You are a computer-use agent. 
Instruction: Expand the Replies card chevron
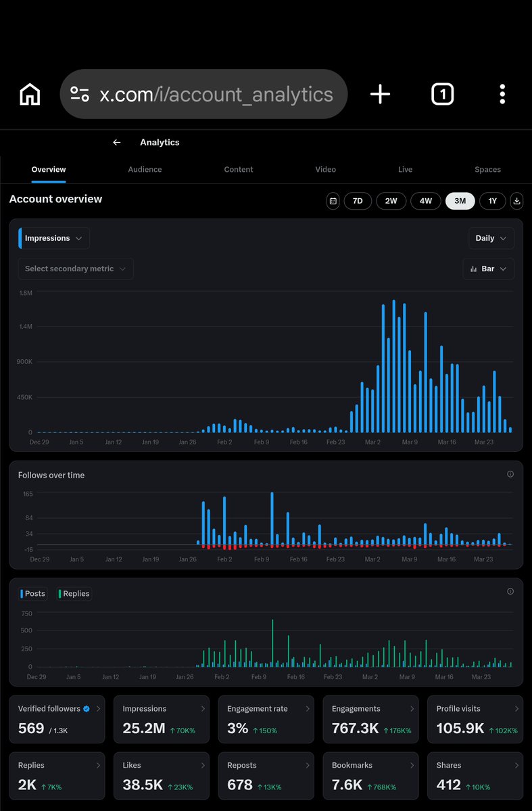[x=98, y=765]
